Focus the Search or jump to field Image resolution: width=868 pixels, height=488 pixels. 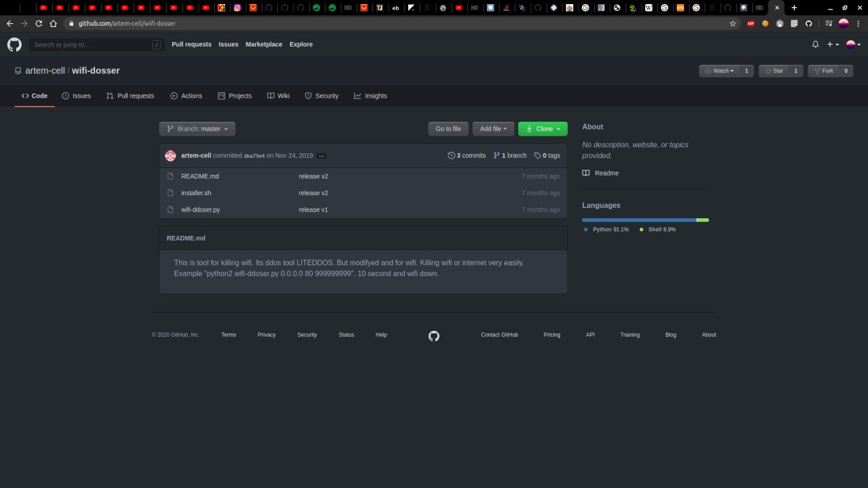pyautogui.click(x=96, y=45)
